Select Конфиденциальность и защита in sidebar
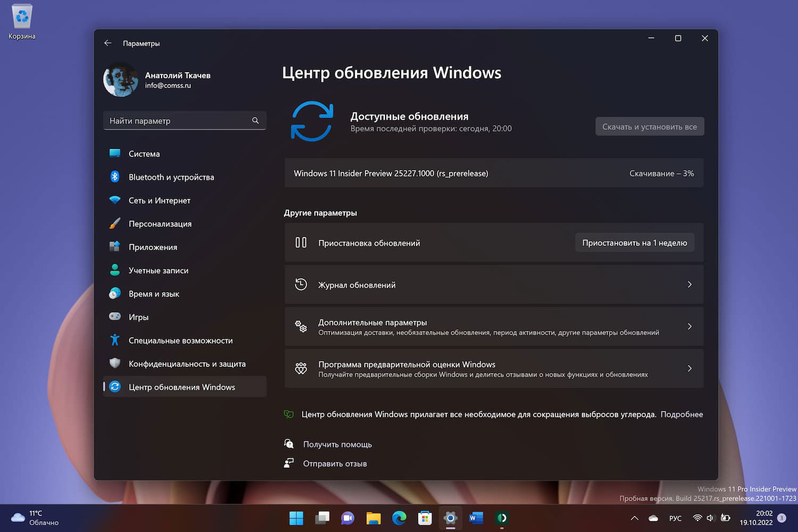The width and height of the screenshot is (798, 532). click(187, 363)
